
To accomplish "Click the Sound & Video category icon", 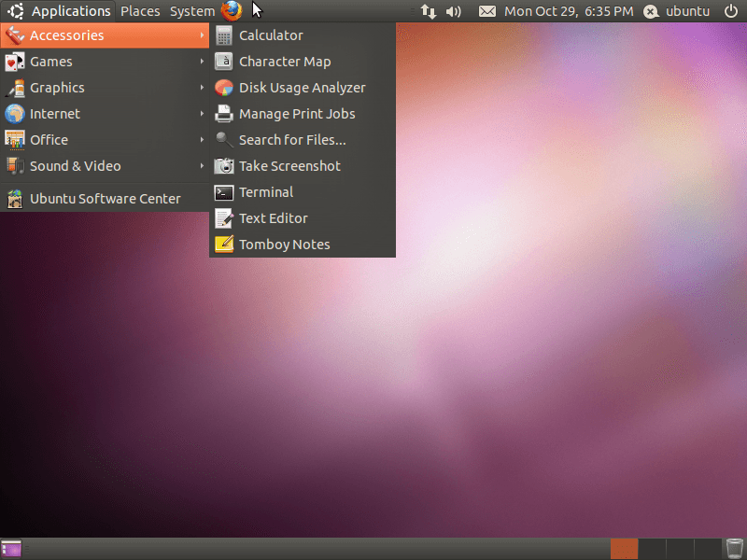I will [x=14, y=166].
